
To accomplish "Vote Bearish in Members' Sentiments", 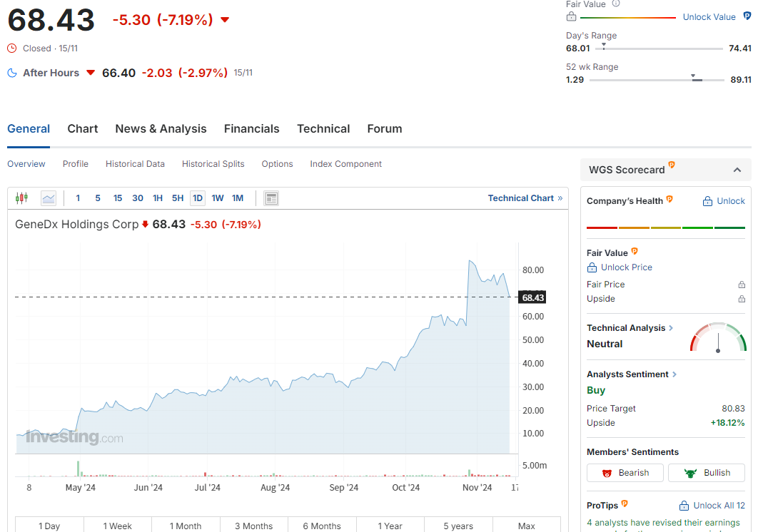I will coord(625,473).
